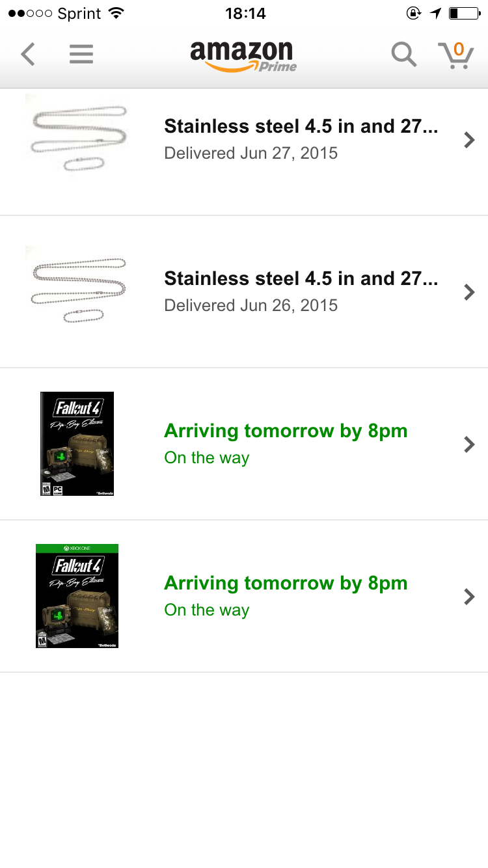Tap the rotation lock status icon
Image resolution: width=488 pixels, height=868 pixels.
[413, 13]
